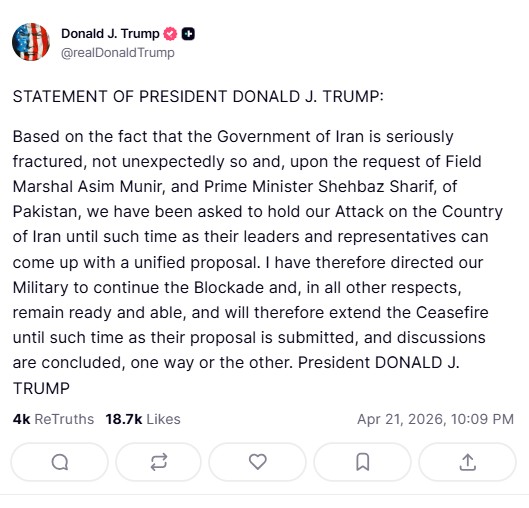
Task: Click the pink verified checkmark badge
Action: pyautogui.click(x=170, y=34)
